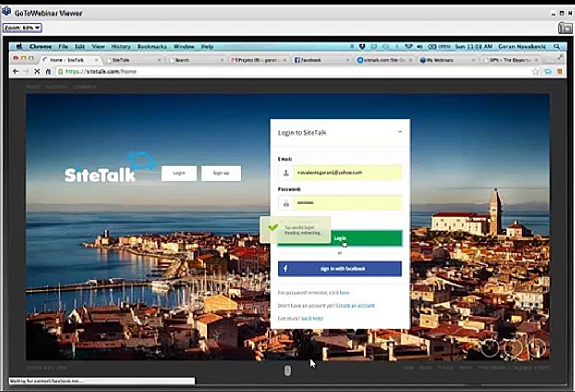Screen dimensions: 575x392
Task: Open the Window menu
Action: 183,47
